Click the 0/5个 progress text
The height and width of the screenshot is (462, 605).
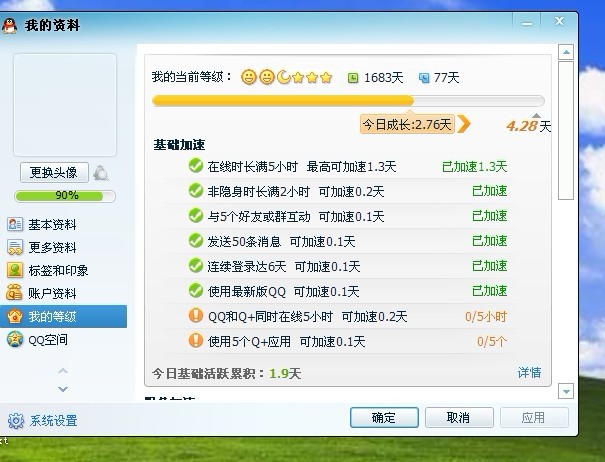492,341
